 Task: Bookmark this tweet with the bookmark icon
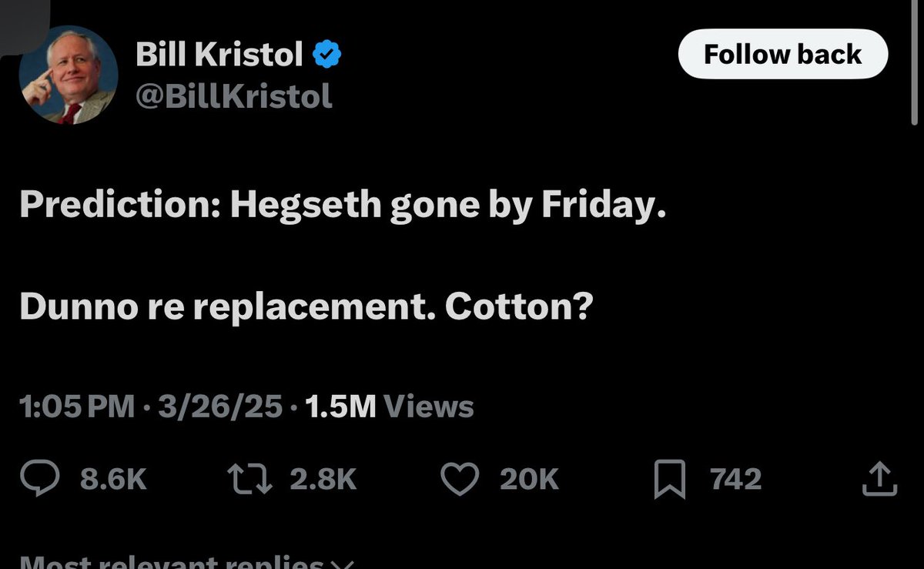tap(668, 479)
